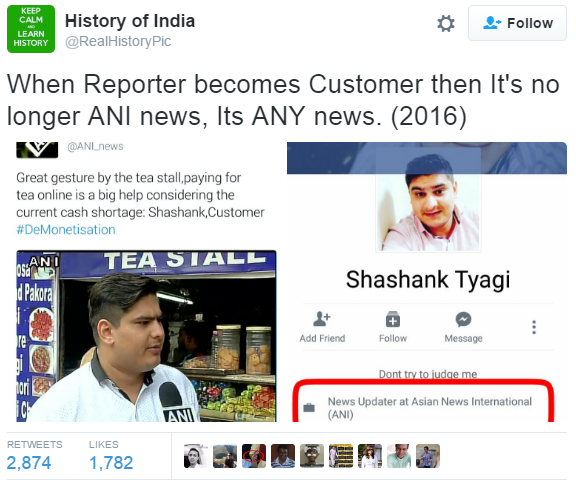Click the briefcase work icon
576x484 pixels.
click(x=309, y=408)
